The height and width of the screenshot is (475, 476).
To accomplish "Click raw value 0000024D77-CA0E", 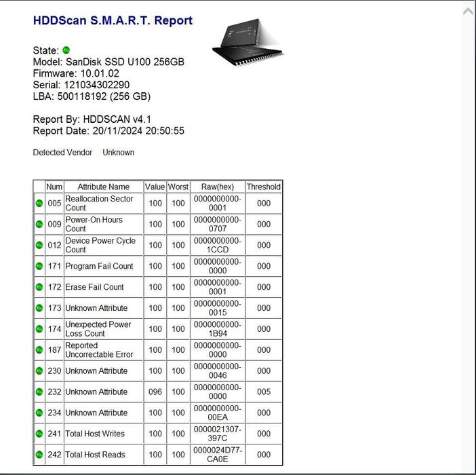I will tap(218, 455).
